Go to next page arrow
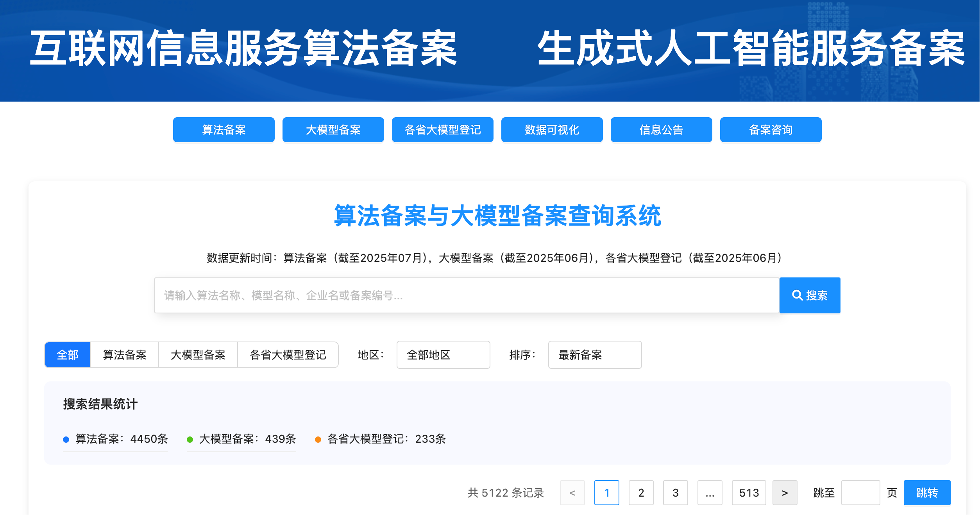Image resolution: width=980 pixels, height=515 pixels. coord(785,493)
